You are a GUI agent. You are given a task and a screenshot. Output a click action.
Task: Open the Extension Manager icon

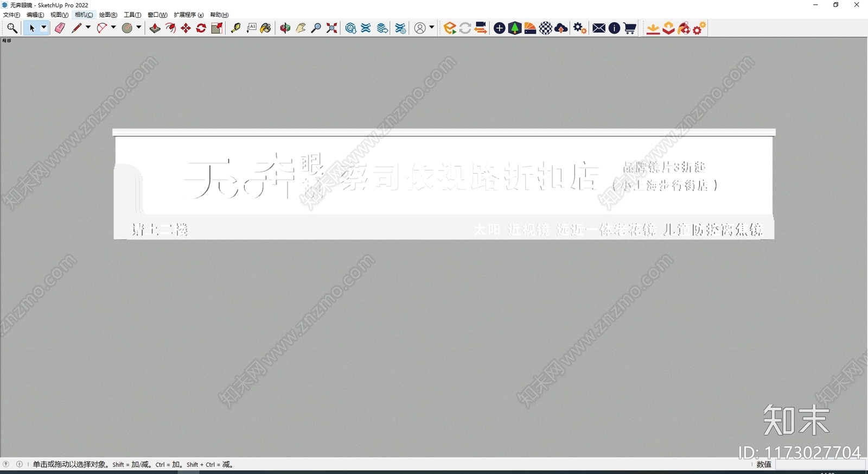(401, 28)
